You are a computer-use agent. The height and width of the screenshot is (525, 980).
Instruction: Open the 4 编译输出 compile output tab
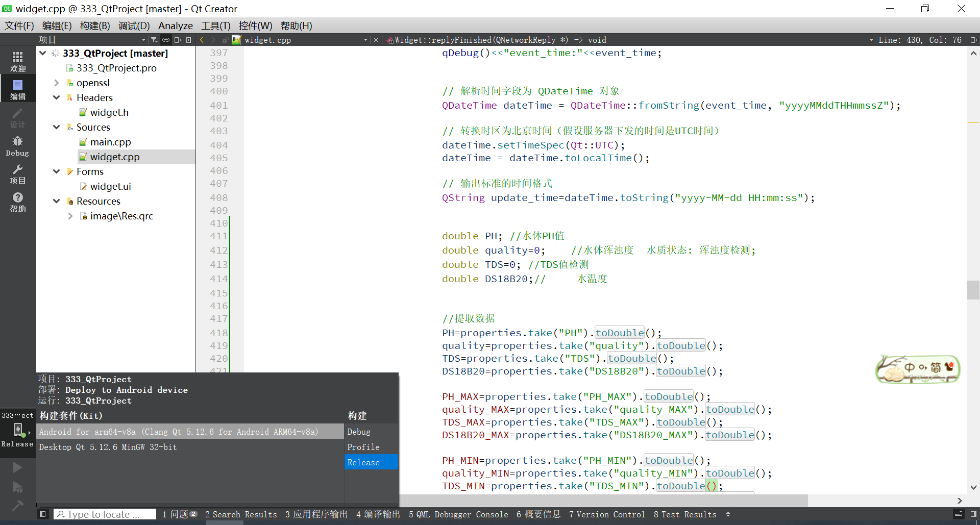(x=378, y=514)
